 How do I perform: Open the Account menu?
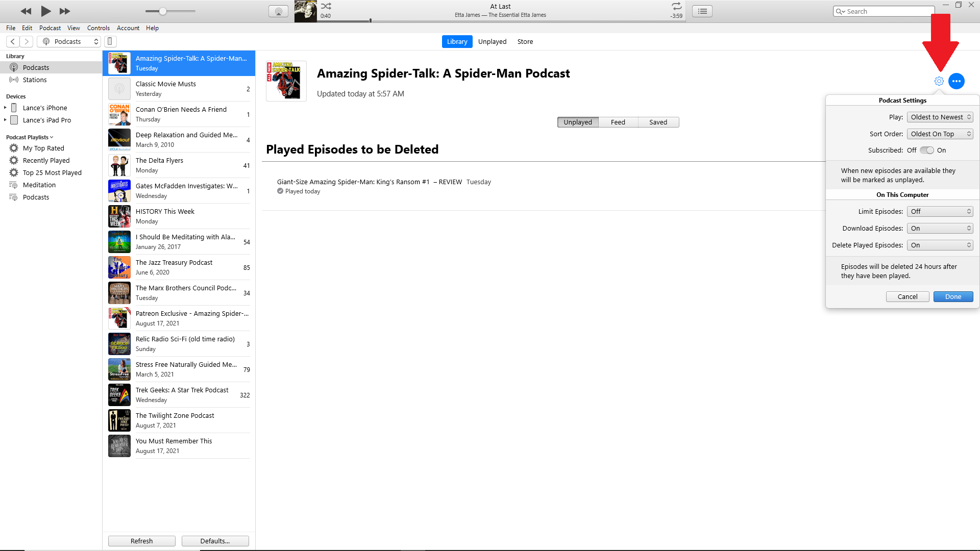tap(128, 28)
